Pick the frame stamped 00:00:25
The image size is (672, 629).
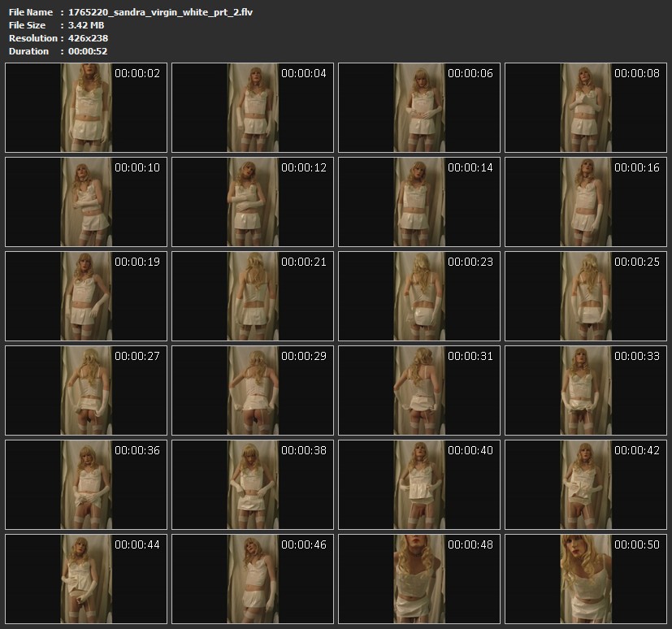click(x=586, y=296)
